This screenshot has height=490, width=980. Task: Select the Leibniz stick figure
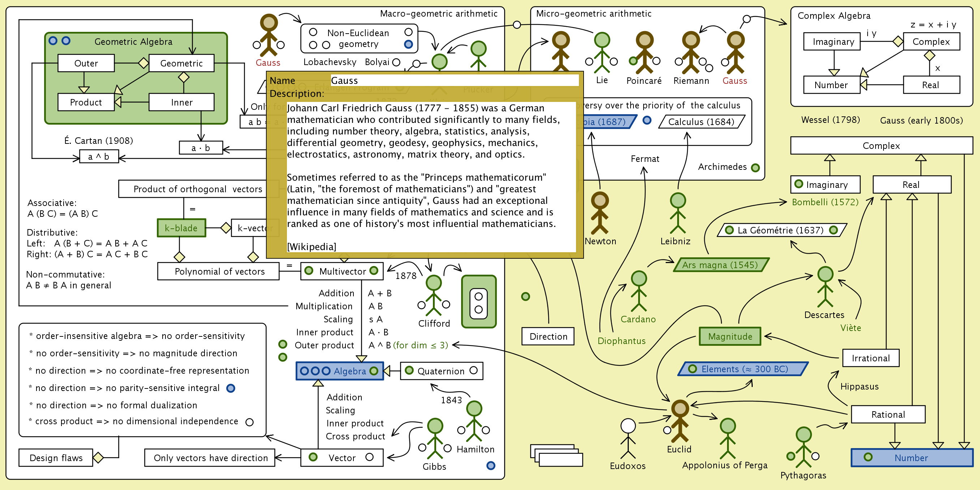pos(678,213)
